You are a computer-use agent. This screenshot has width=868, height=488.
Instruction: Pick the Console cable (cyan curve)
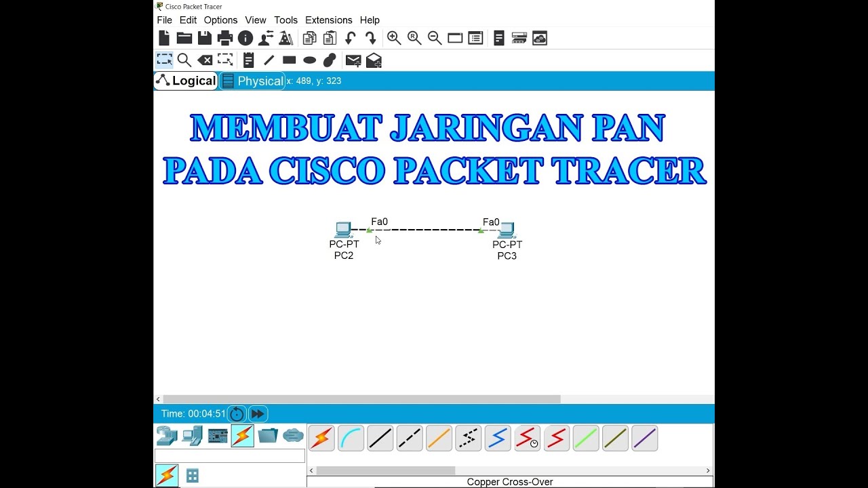coord(351,439)
